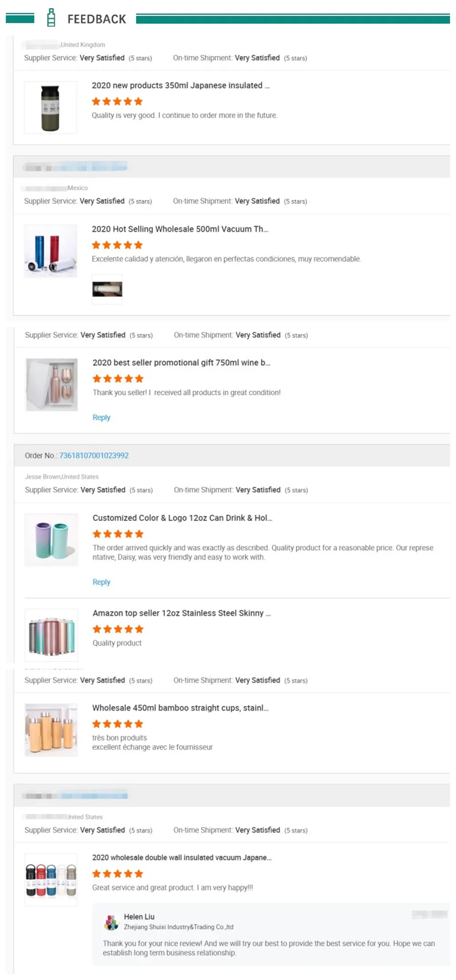Open the 750ml wine bottle gift set image

52,385
